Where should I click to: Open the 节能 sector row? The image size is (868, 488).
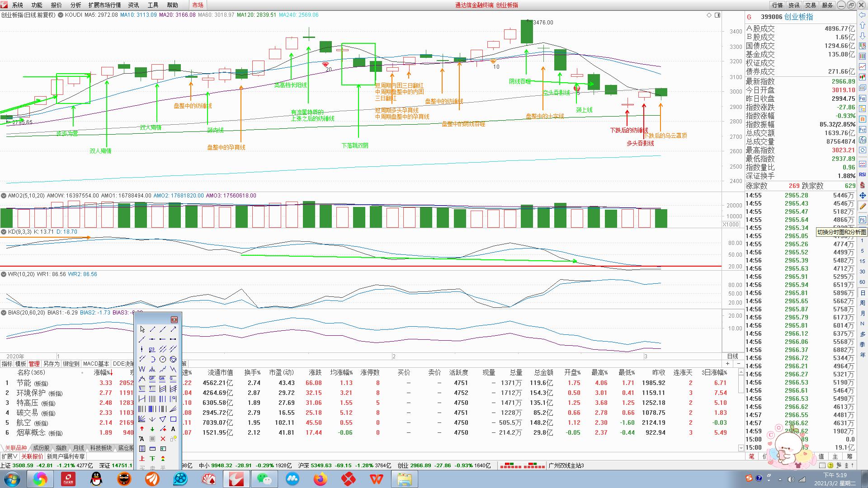(24, 383)
